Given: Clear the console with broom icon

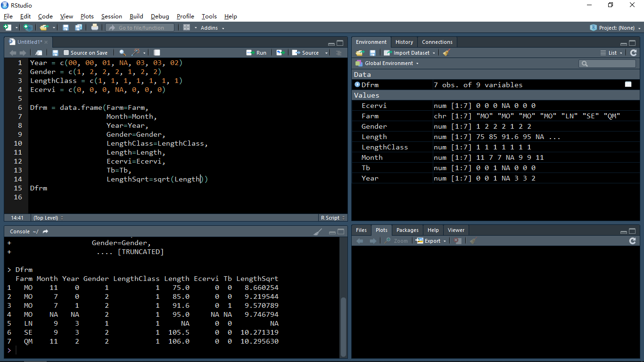Looking at the screenshot, I should [x=318, y=231].
